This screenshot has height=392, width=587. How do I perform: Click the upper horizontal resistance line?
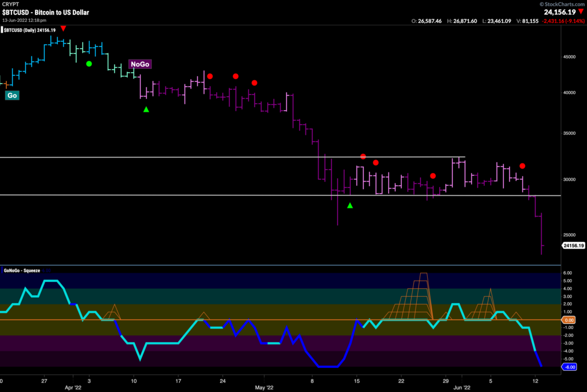point(233,157)
